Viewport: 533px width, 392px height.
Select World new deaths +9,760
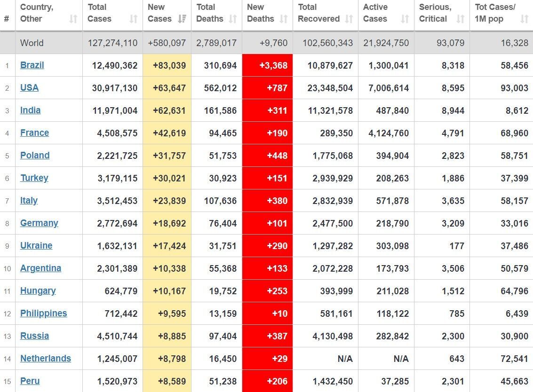(273, 43)
